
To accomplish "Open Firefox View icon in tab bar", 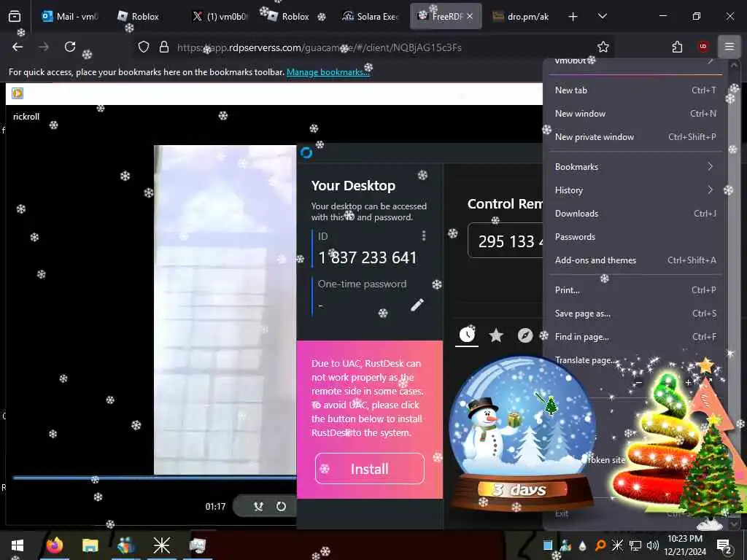I will (x=15, y=16).
